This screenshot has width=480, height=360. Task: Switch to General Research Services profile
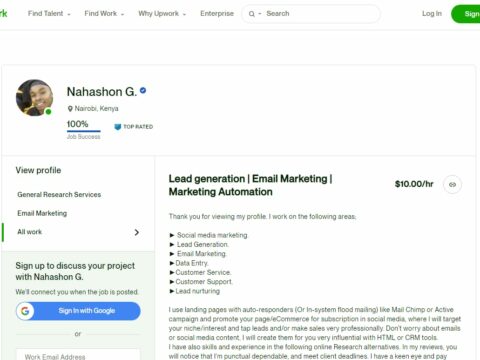click(59, 195)
